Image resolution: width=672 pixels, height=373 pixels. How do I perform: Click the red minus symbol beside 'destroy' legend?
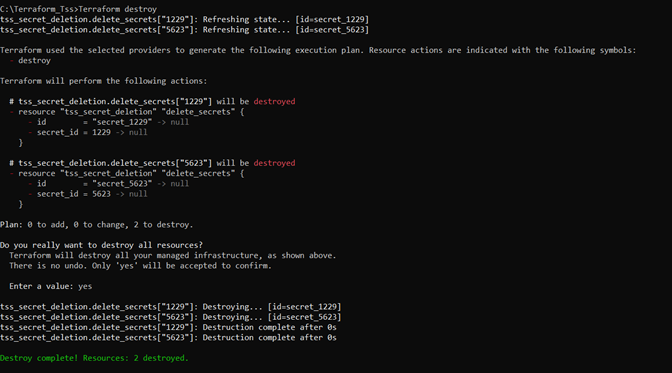pos(12,60)
